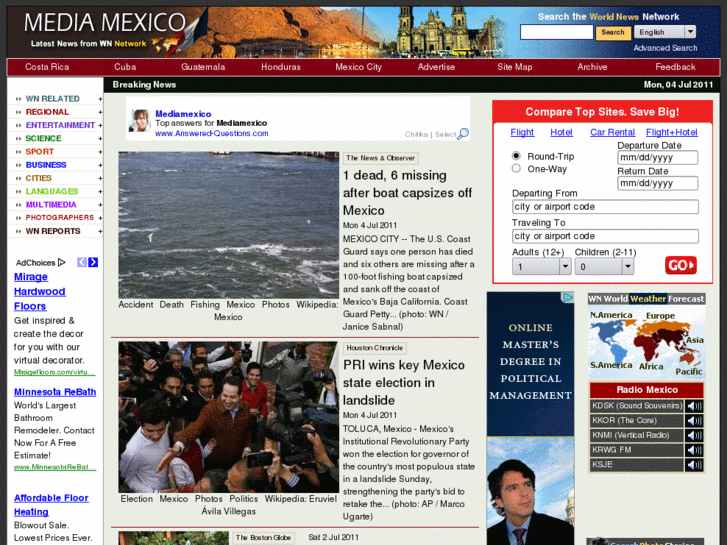Switch to the Car Rental tab
Screen dimensions: 727x545
click(612, 132)
